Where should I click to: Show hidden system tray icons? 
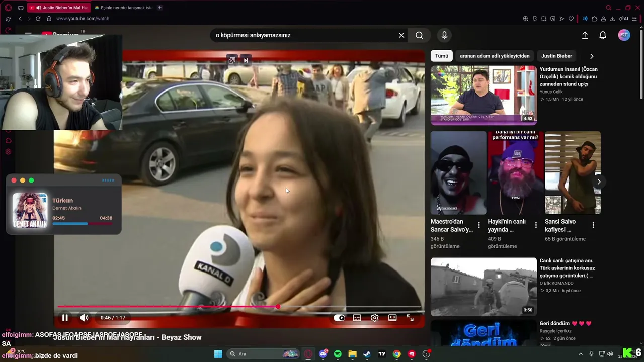[580, 354]
